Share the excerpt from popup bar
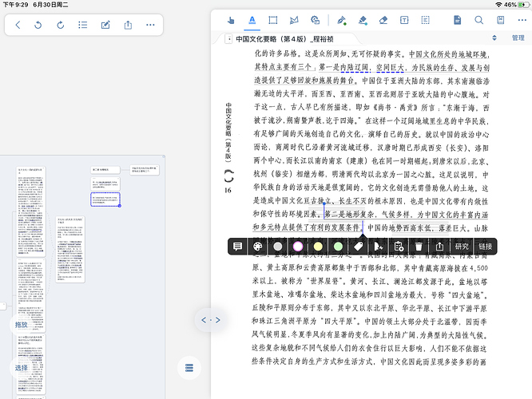This screenshot has height=399, width=532. (439, 247)
